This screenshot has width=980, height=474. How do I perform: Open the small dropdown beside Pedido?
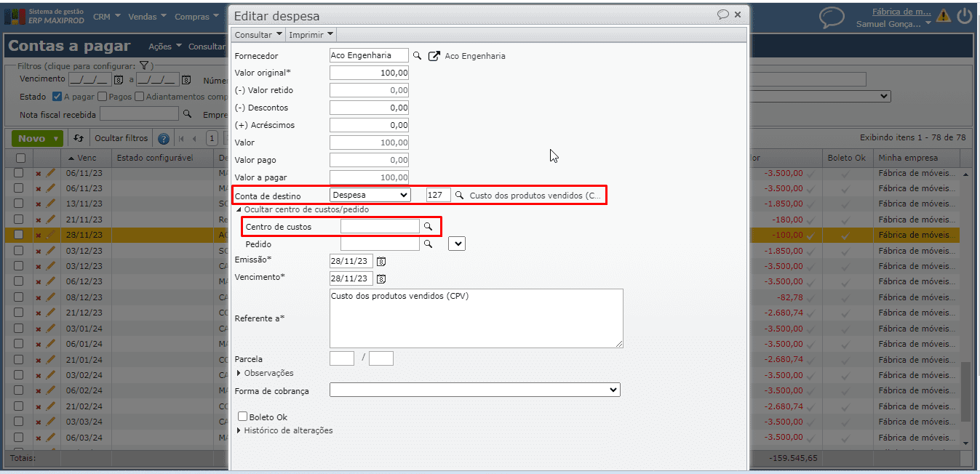coord(457,244)
